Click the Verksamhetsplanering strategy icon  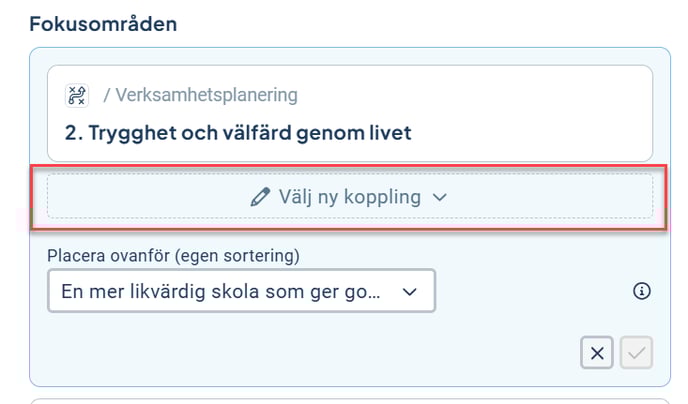pyautogui.click(x=77, y=95)
